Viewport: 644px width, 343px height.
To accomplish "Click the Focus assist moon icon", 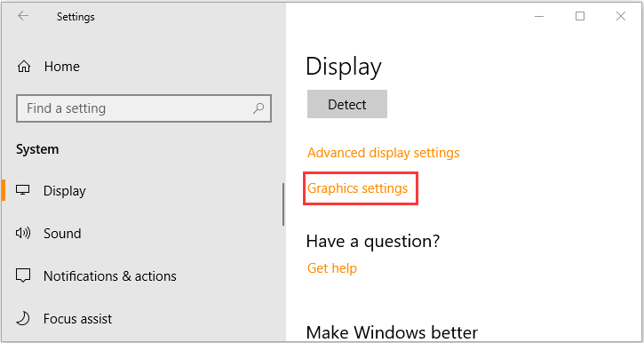I will click(23, 319).
